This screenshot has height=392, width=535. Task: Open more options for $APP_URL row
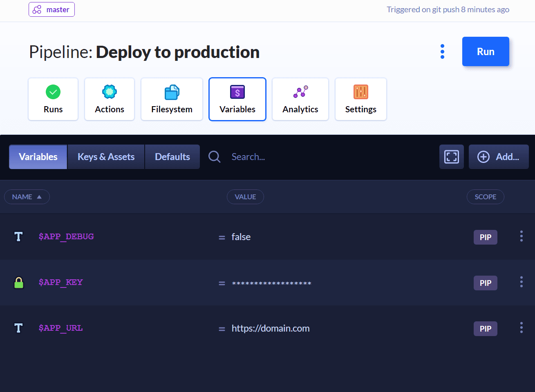[x=521, y=328]
